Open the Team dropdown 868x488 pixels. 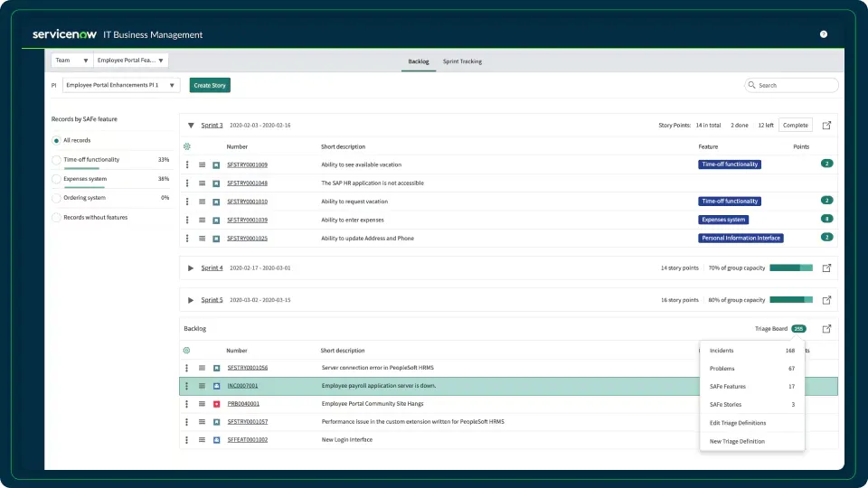[72, 61]
